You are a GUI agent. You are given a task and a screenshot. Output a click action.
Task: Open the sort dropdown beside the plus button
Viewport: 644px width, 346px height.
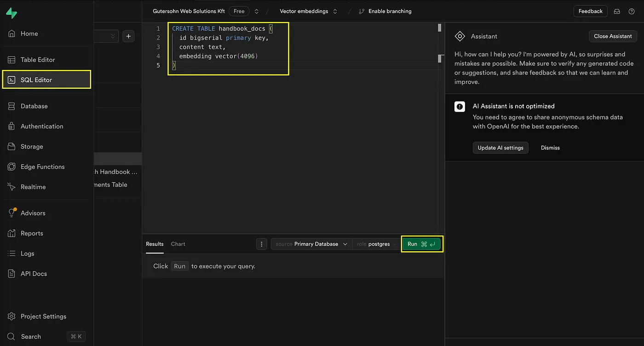[107, 36]
